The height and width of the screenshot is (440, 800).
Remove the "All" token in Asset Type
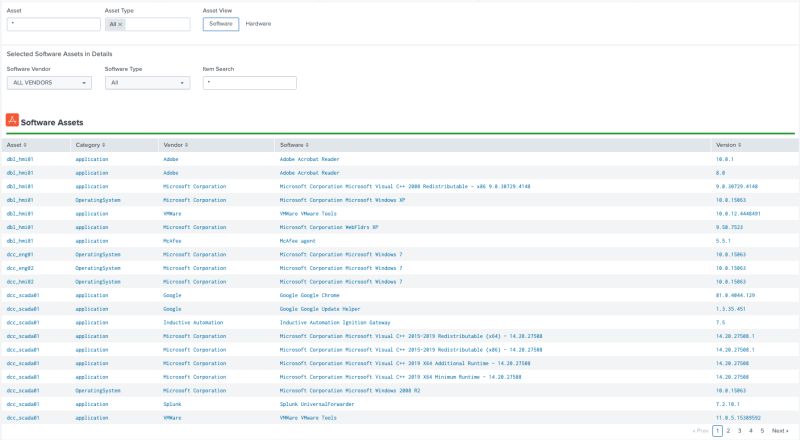point(120,25)
